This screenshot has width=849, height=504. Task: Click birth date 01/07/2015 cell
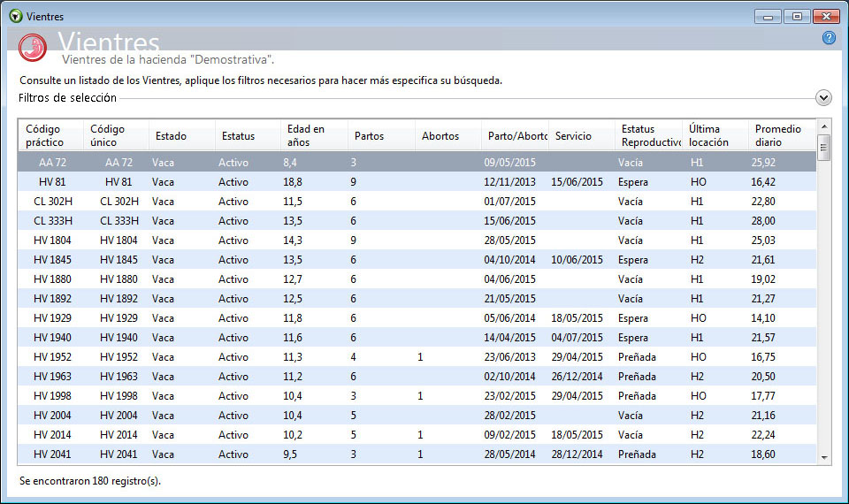509,202
